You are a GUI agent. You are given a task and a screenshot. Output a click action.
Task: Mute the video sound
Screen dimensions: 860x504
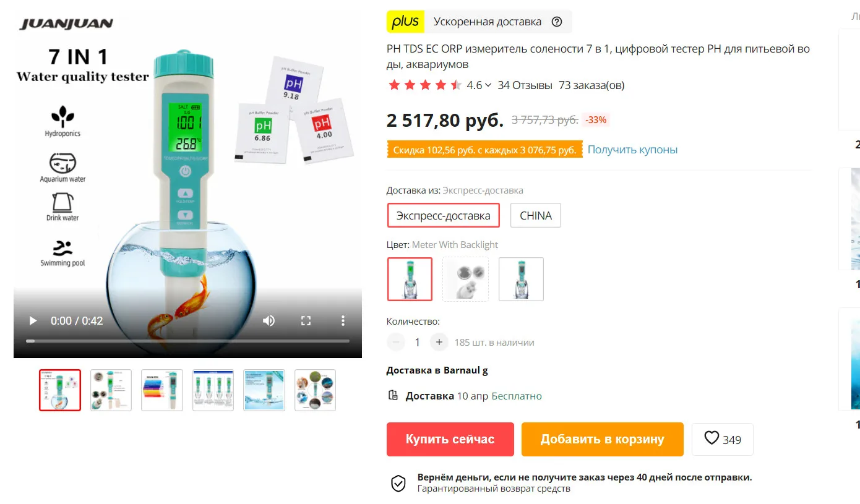pyautogui.click(x=269, y=321)
